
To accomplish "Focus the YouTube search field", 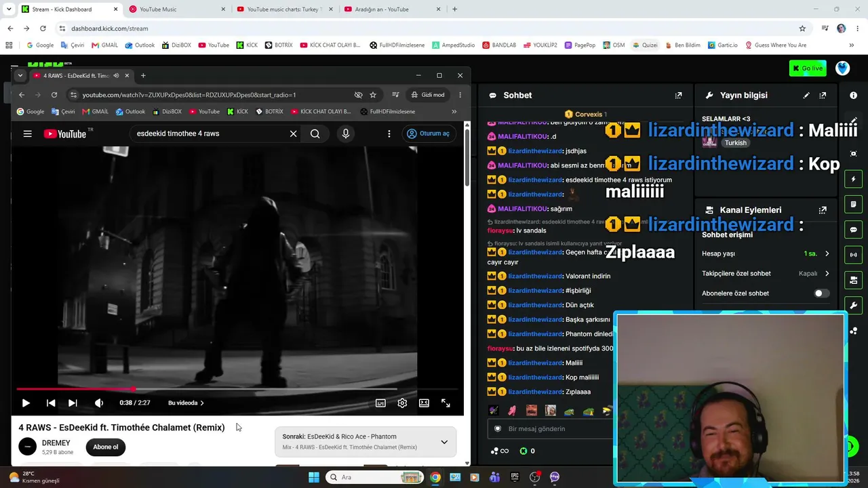I will pyautogui.click(x=210, y=134).
